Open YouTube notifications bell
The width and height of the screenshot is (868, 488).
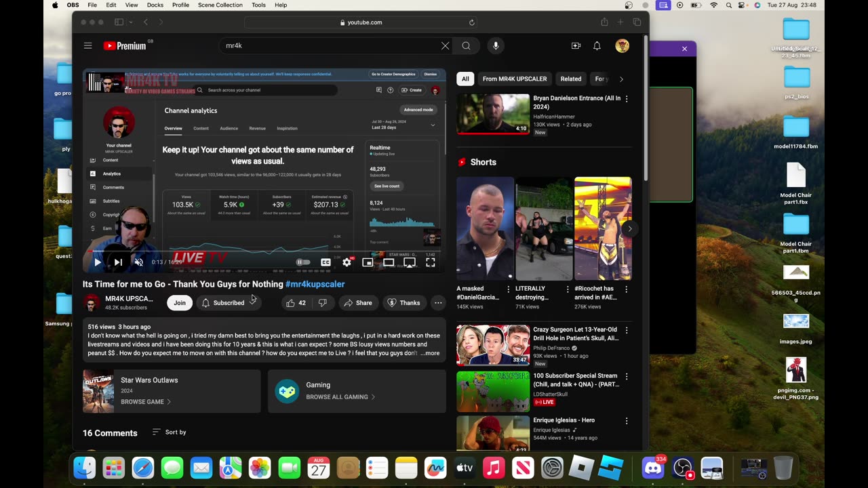(597, 46)
